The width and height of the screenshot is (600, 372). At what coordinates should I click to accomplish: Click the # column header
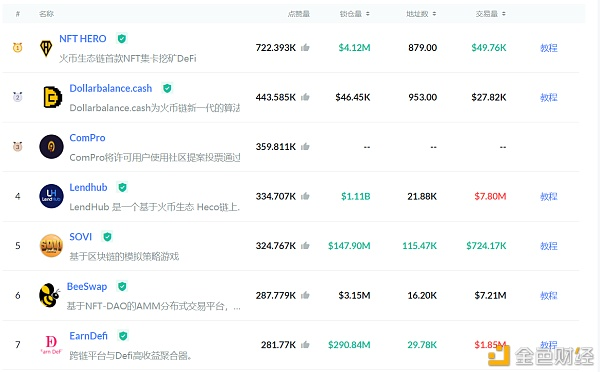pyautogui.click(x=18, y=14)
